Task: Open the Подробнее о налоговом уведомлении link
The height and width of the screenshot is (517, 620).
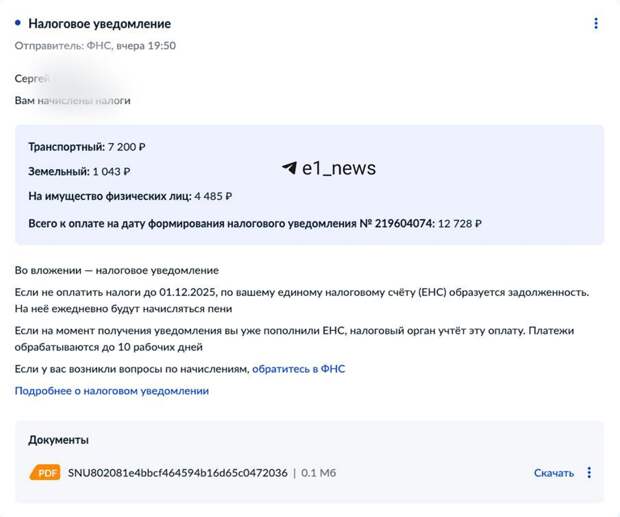Action: tap(112, 391)
